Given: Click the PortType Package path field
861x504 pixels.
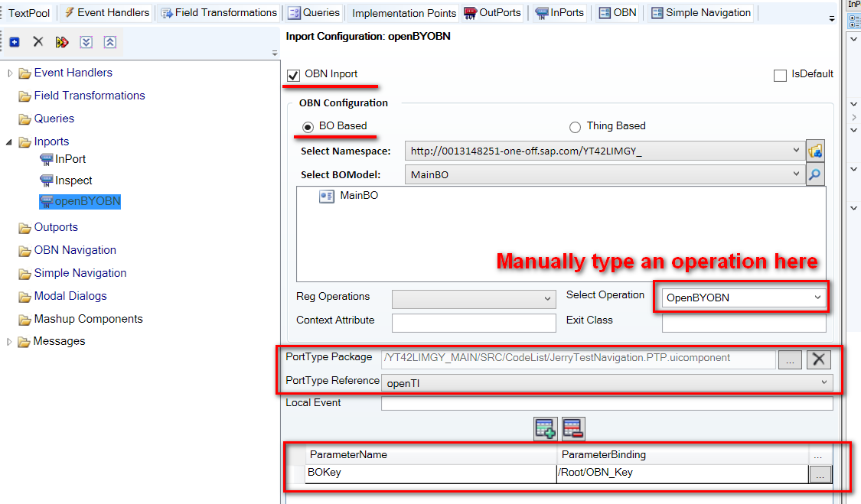Looking at the screenshot, I should [x=579, y=359].
